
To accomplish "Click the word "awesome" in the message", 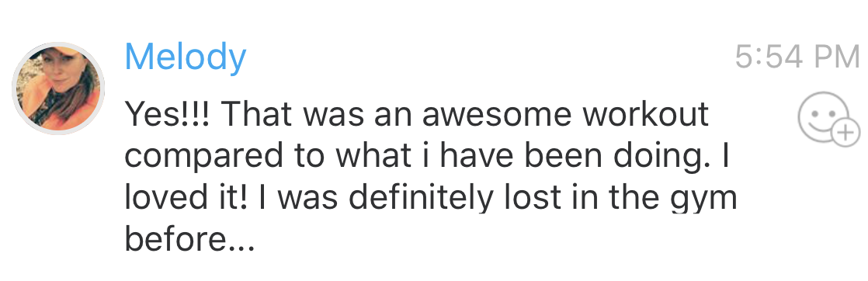I will 498,114.
